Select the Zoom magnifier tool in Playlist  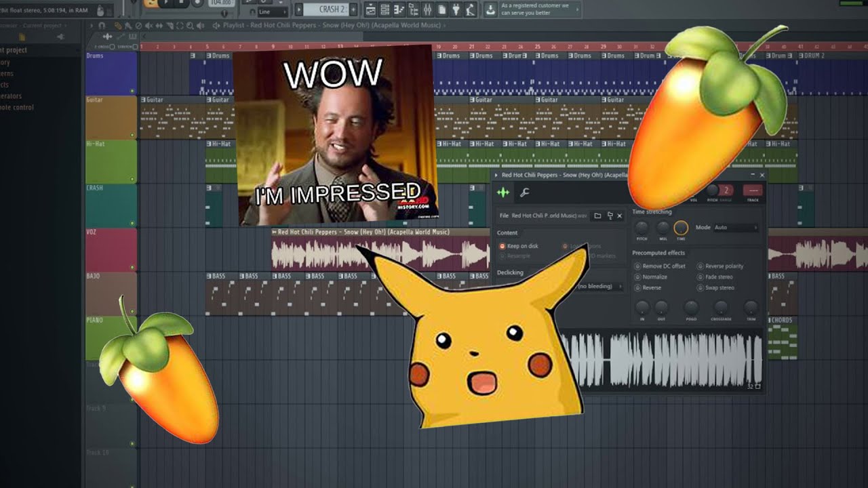(x=190, y=26)
